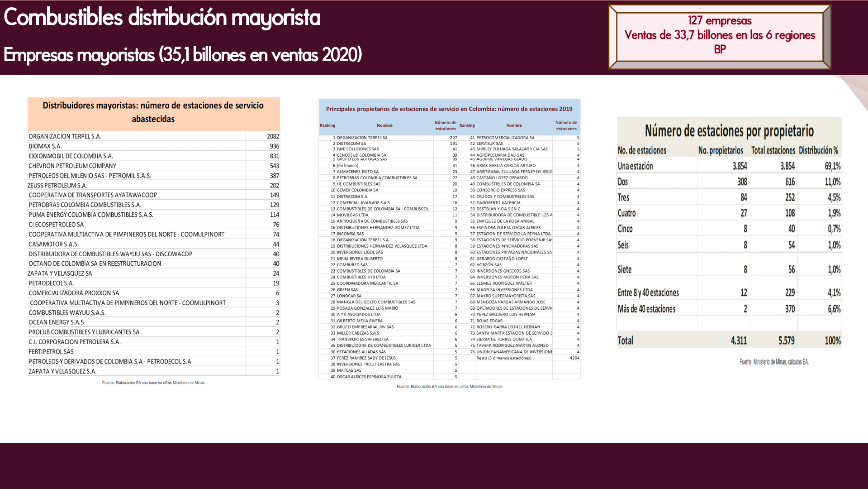Click 'PETROBRAS COLOMBIA COMBUSTIBLES S.A.' in left table
868x489 pixels.
[85, 205]
